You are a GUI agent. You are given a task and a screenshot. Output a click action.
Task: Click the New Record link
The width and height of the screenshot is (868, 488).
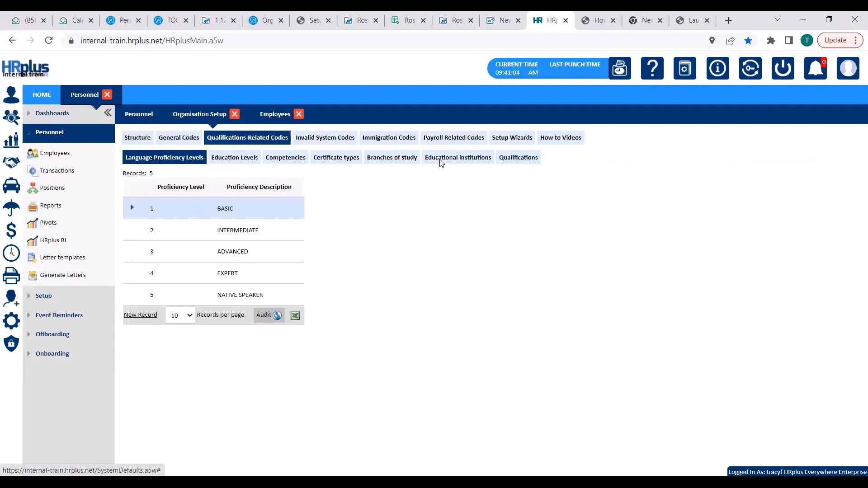pos(141,314)
